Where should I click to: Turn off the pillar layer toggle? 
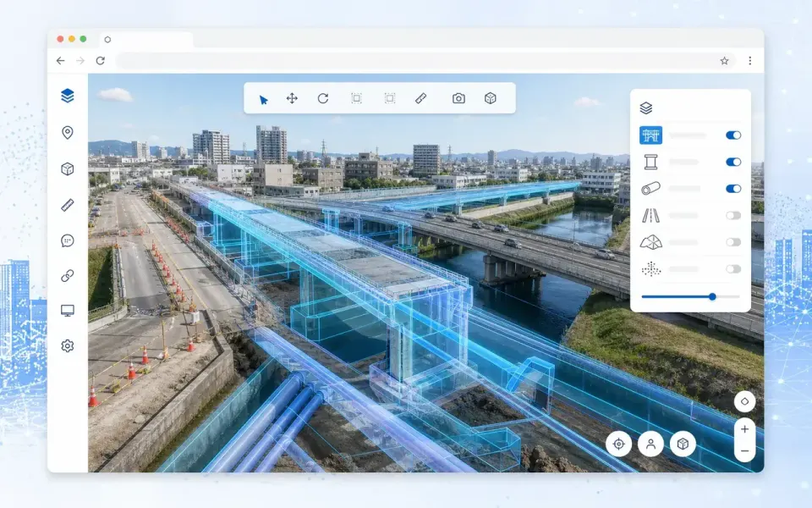click(x=733, y=163)
